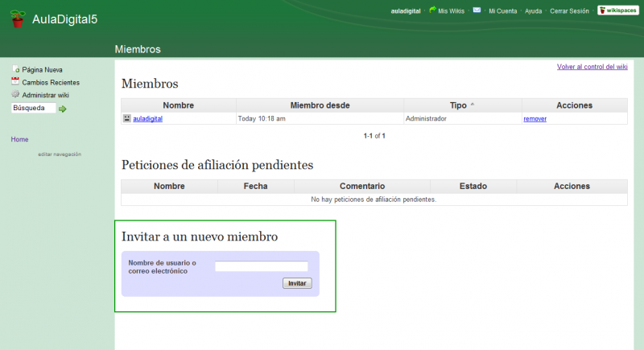Select the 'Today 10:18 am' cell
The height and width of the screenshot is (350, 644).
coord(320,118)
